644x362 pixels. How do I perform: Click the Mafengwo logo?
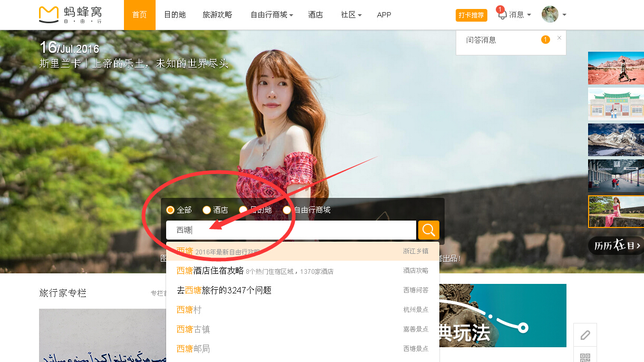tap(70, 15)
